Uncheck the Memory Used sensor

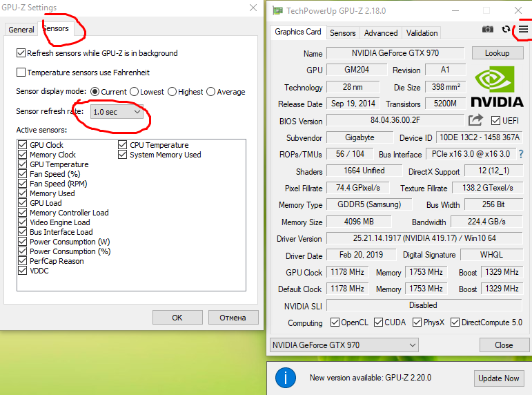pos(22,193)
